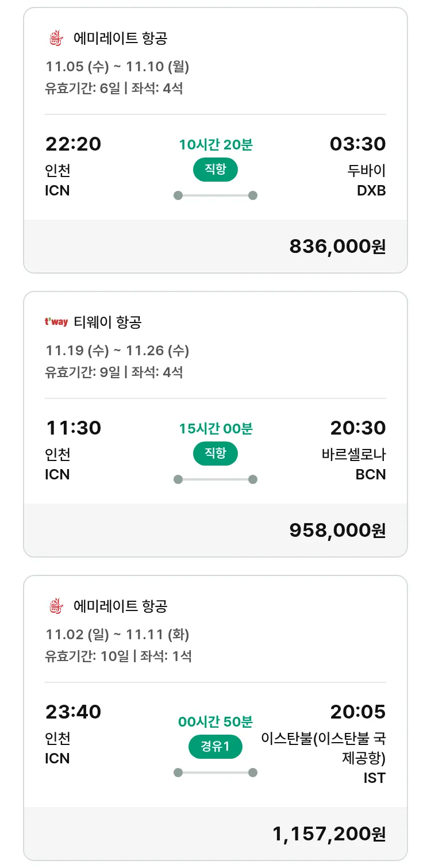The image size is (431, 868).
Task: Click the route line under the 경유1 badge
Action: click(x=215, y=773)
